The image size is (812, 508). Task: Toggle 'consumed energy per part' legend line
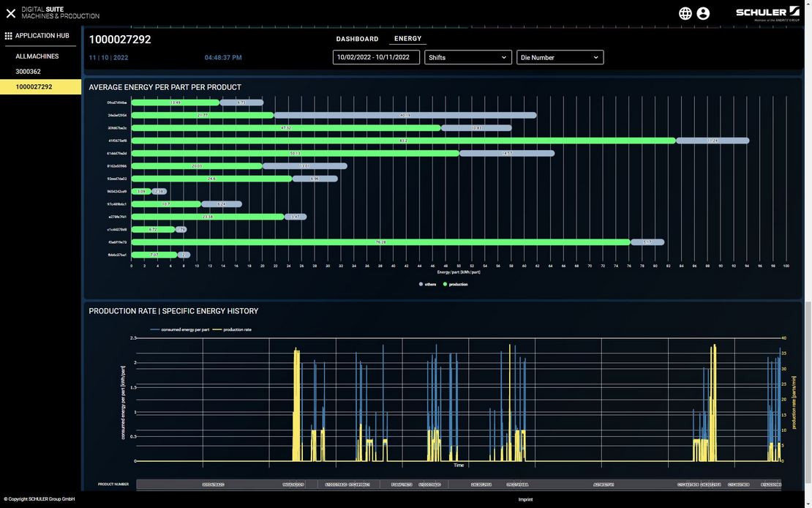(180, 329)
